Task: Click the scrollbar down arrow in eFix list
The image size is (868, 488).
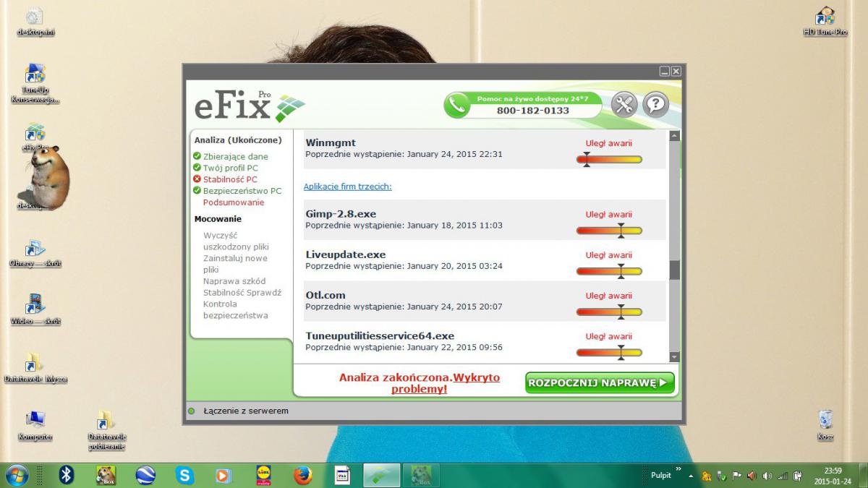Action: [x=674, y=356]
